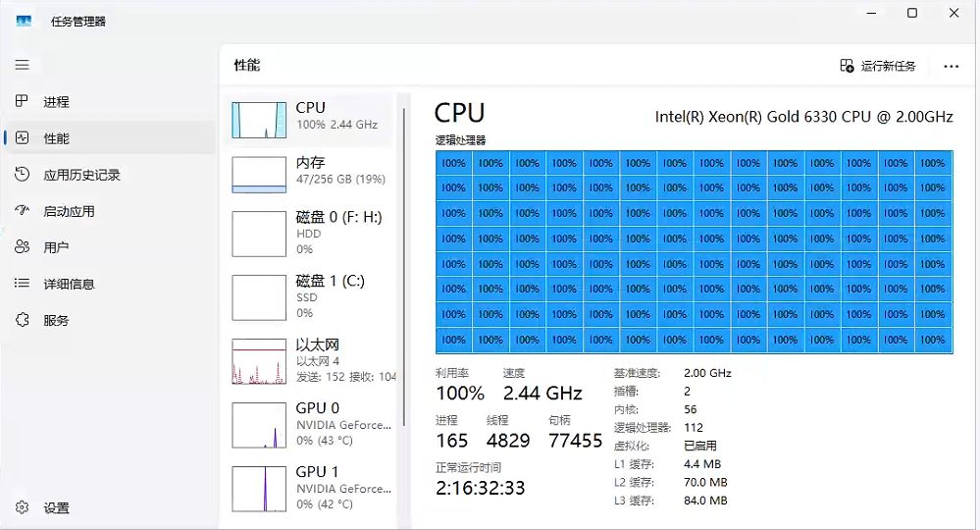Click the 利用率 100% value
The width and height of the screenshot is (980, 530).
coord(460,394)
